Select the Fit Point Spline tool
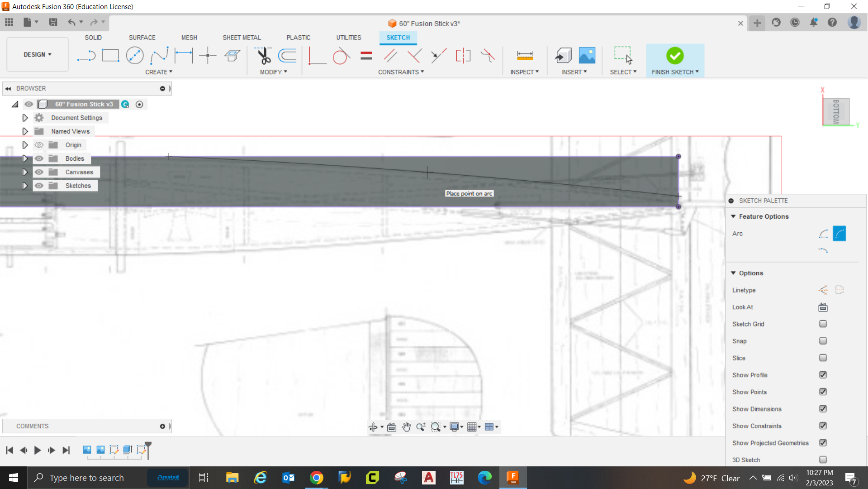The width and height of the screenshot is (868, 489). click(159, 56)
